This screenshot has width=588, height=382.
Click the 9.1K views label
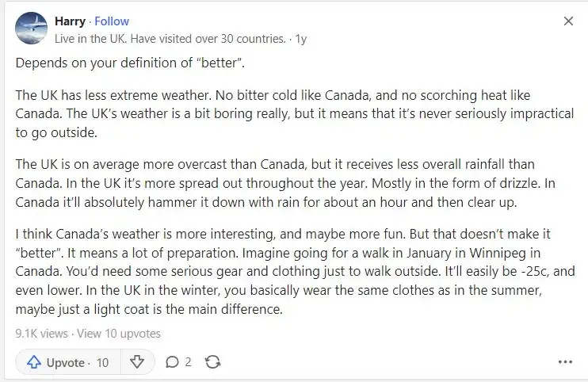42,334
